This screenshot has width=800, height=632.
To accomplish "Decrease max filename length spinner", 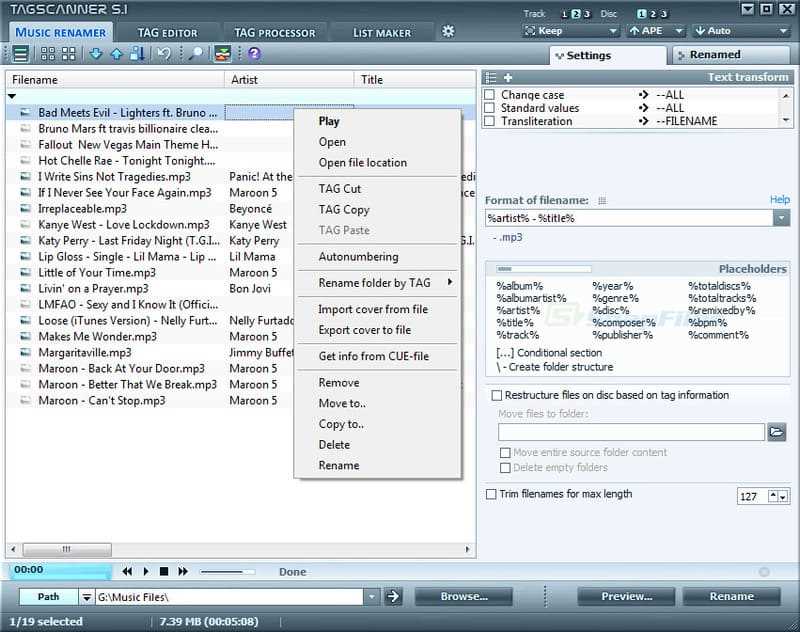I will (784, 496).
